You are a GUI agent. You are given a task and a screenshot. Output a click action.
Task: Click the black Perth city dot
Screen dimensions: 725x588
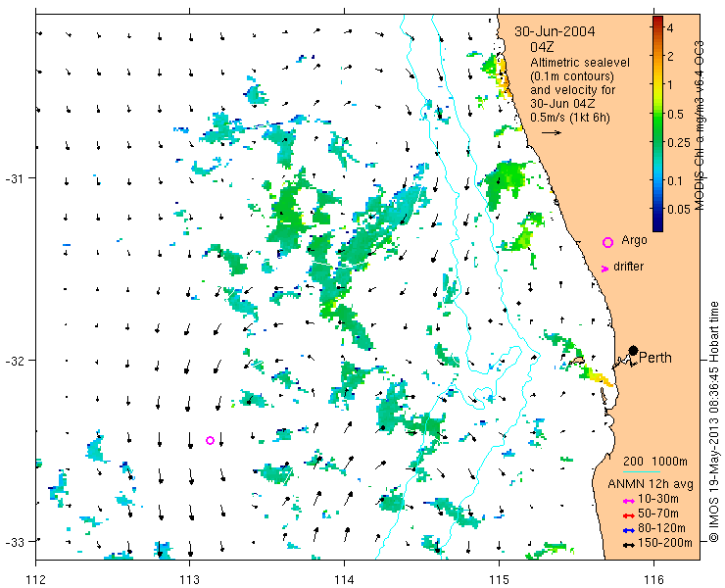pyautogui.click(x=633, y=351)
